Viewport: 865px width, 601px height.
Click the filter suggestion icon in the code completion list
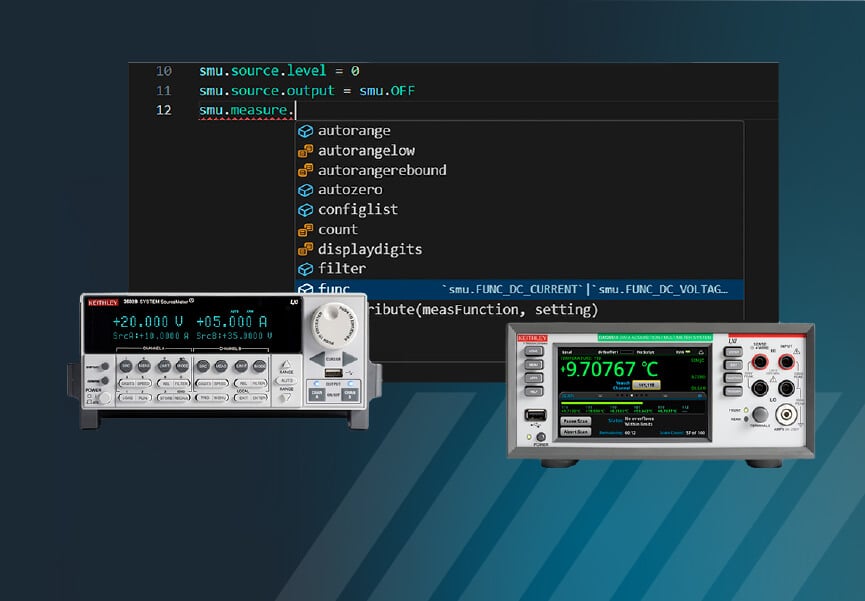305,268
